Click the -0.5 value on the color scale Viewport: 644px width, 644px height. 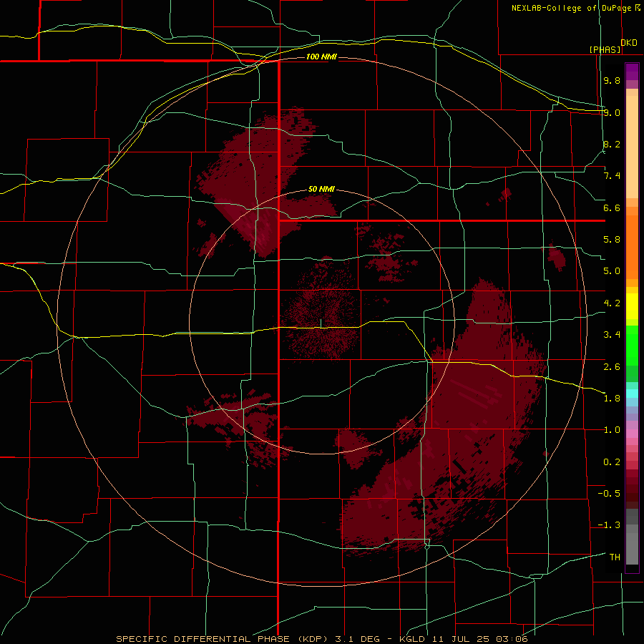coord(609,494)
